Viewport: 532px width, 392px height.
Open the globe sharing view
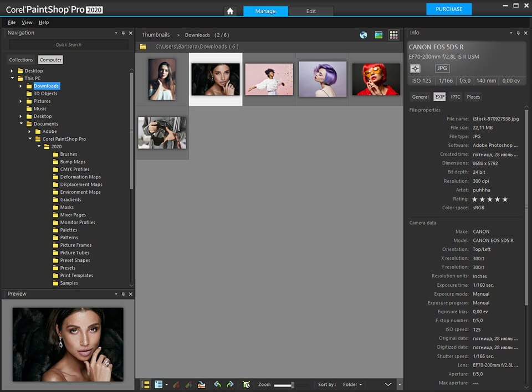[x=363, y=34]
